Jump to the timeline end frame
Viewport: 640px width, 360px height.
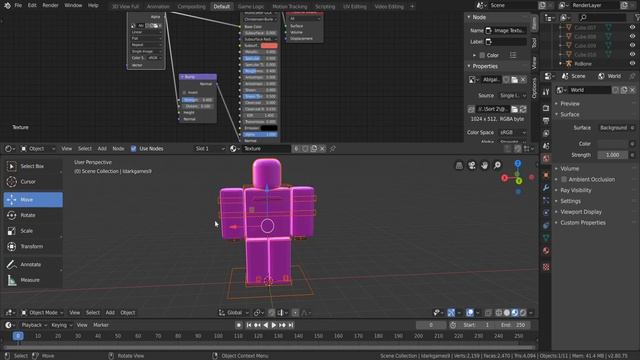(x=291, y=325)
